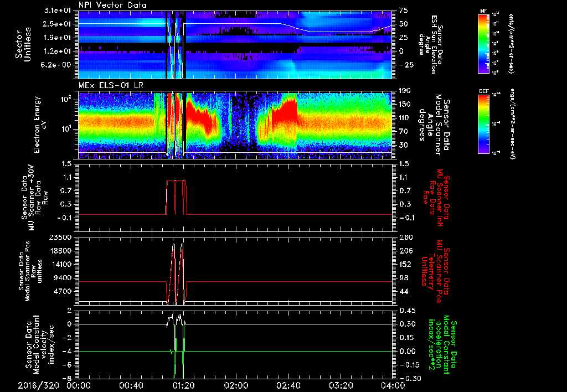
Task: Select the "MEx ELS-01 LR" panel title
Action: coord(110,86)
